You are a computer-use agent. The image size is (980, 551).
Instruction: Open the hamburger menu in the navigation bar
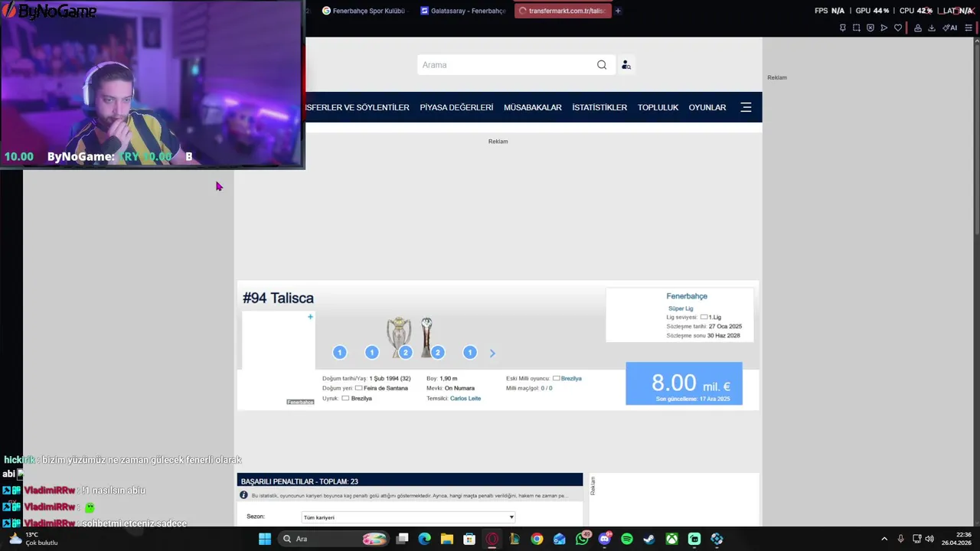coord(746,107)
